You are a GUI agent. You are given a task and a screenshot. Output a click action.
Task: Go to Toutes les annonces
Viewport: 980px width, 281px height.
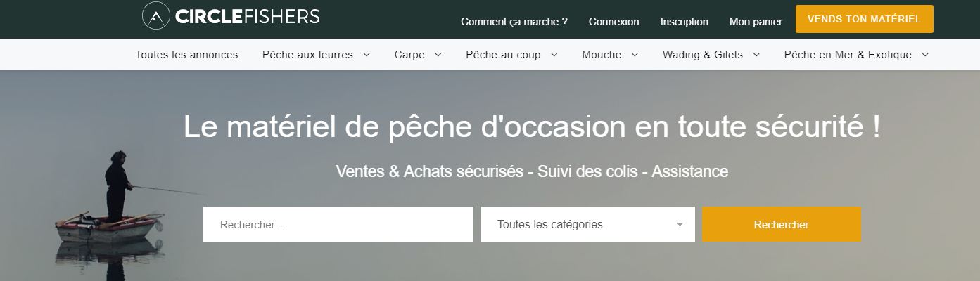point(186,55)
